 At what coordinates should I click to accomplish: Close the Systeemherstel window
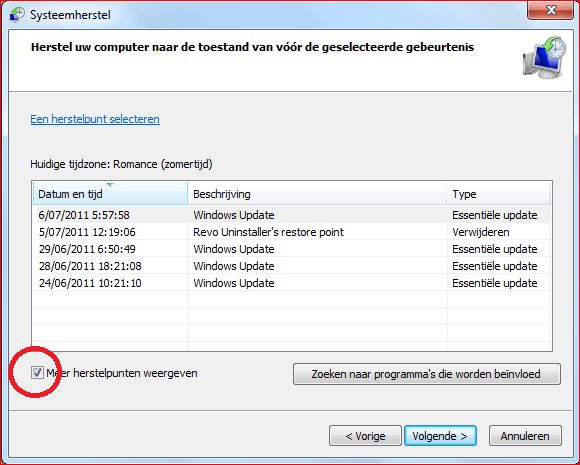pyautogui.click(x=551, y=10)
